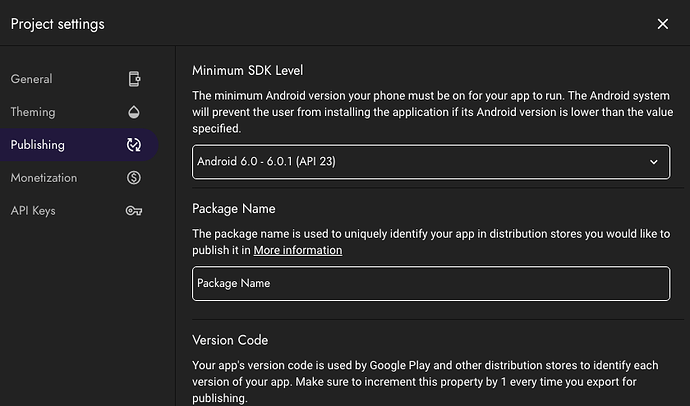
Task: Click the sync icon beside Publishing
Action: 134,145
